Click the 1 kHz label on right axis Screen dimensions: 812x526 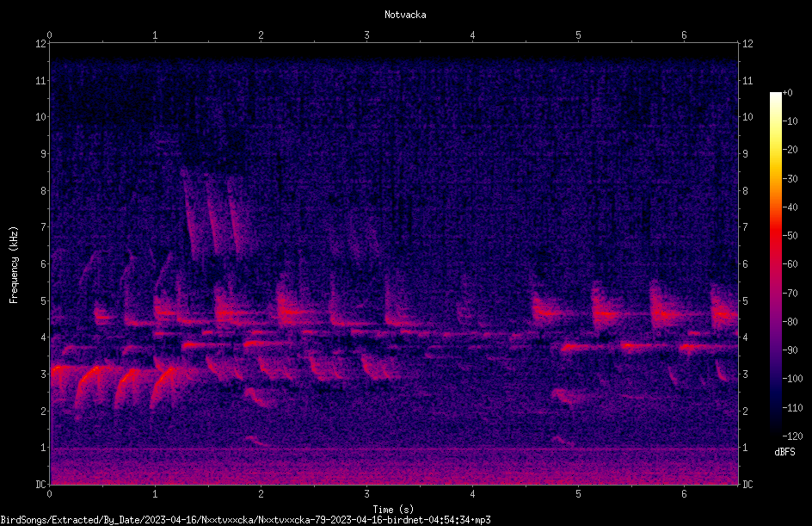(745, 448)
